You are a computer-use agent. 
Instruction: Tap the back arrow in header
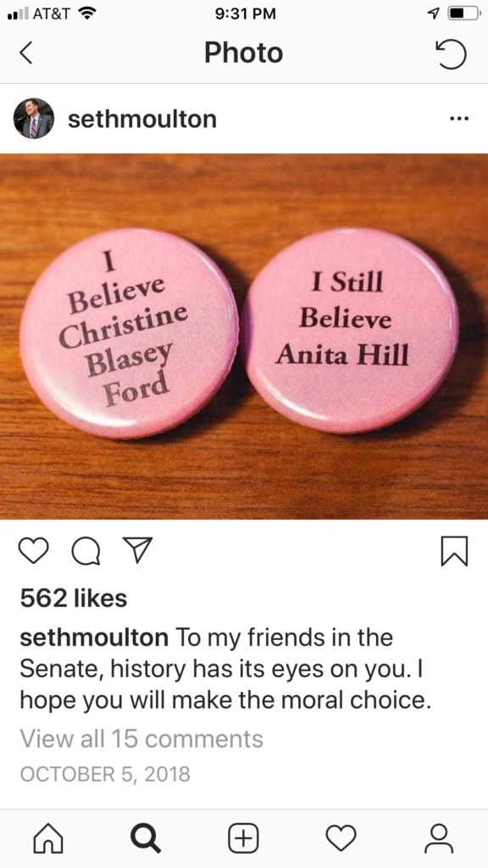click(x=25, y=53)
